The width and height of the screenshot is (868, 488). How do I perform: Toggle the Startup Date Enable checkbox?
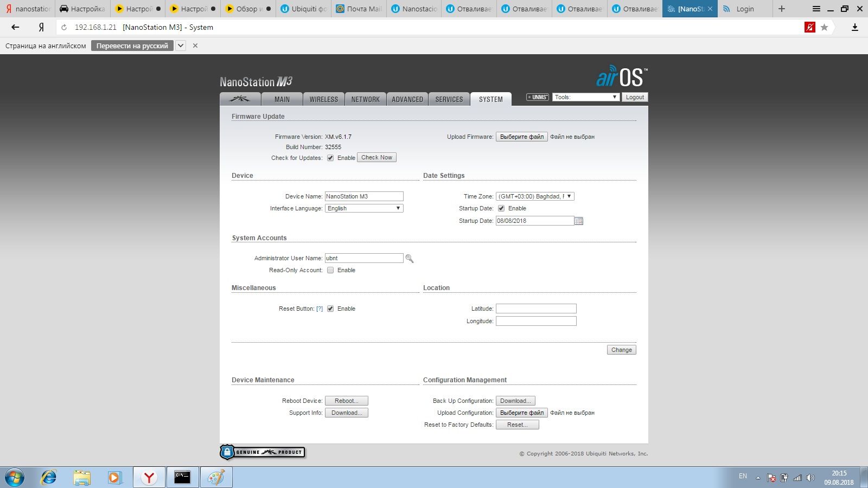501,208
